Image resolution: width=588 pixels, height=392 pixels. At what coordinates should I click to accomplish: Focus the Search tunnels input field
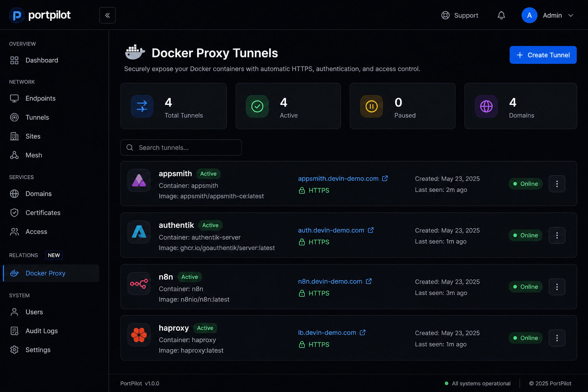[x=181, y=147]
